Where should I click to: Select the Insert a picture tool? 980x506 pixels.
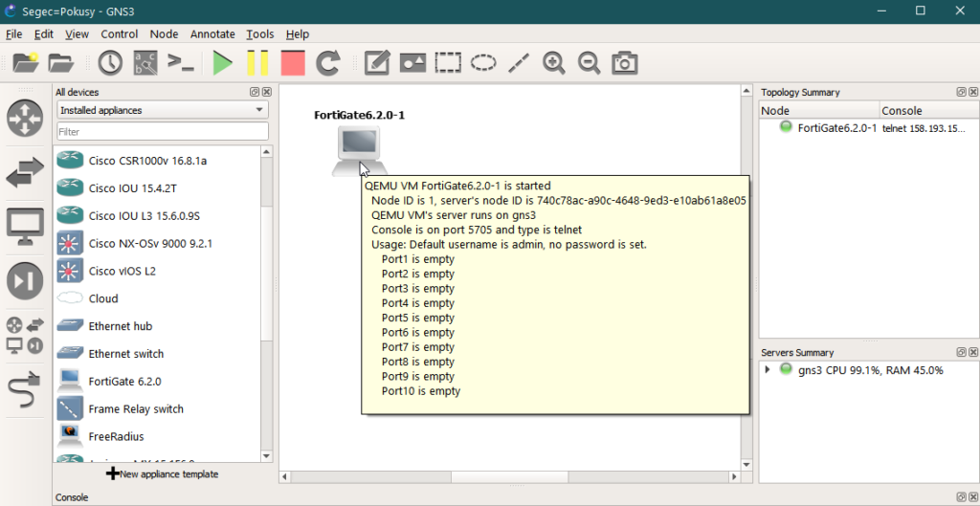pos(412,63)
